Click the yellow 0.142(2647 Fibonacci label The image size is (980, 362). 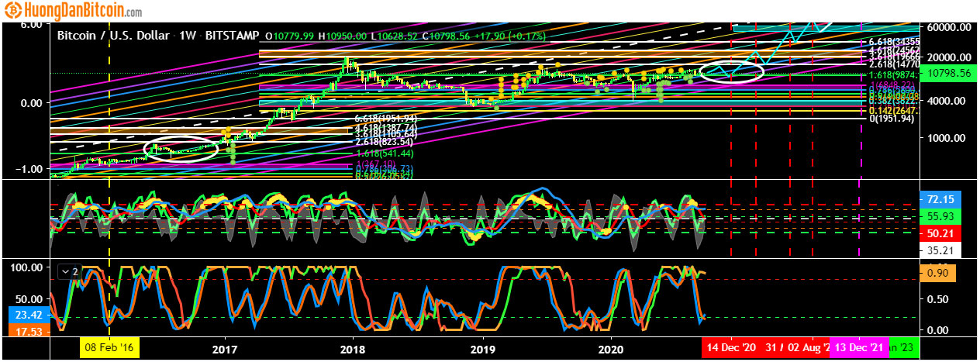click(x=893, y=110)
